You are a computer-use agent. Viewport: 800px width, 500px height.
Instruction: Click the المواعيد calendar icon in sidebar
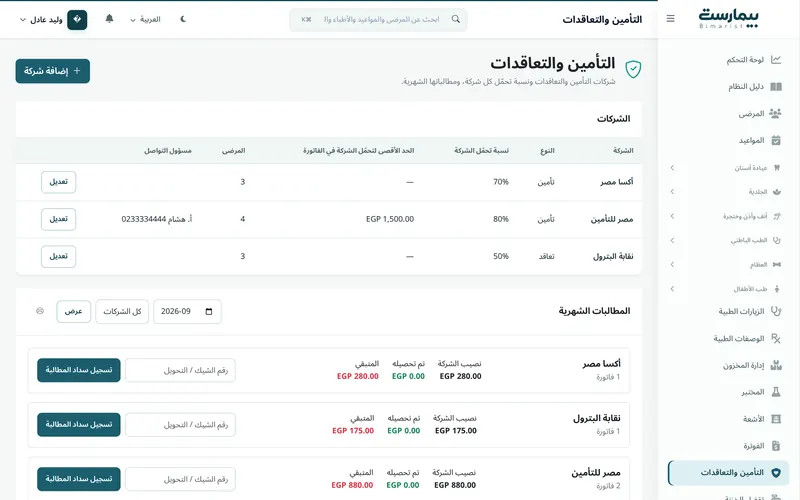[776, 140]
